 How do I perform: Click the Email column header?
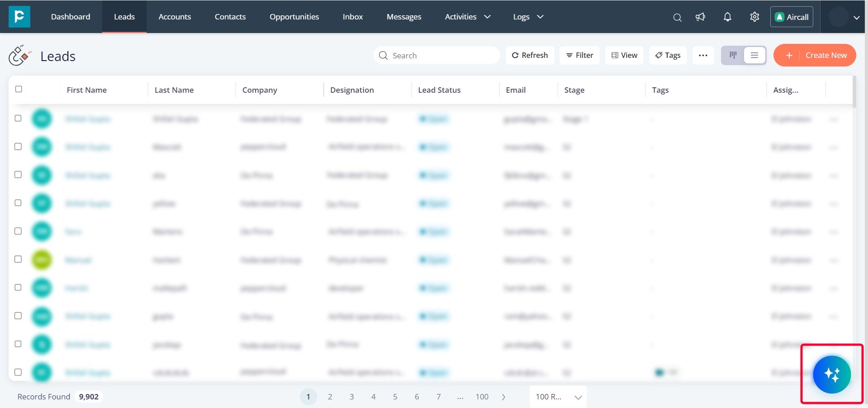tap(516, 90)
